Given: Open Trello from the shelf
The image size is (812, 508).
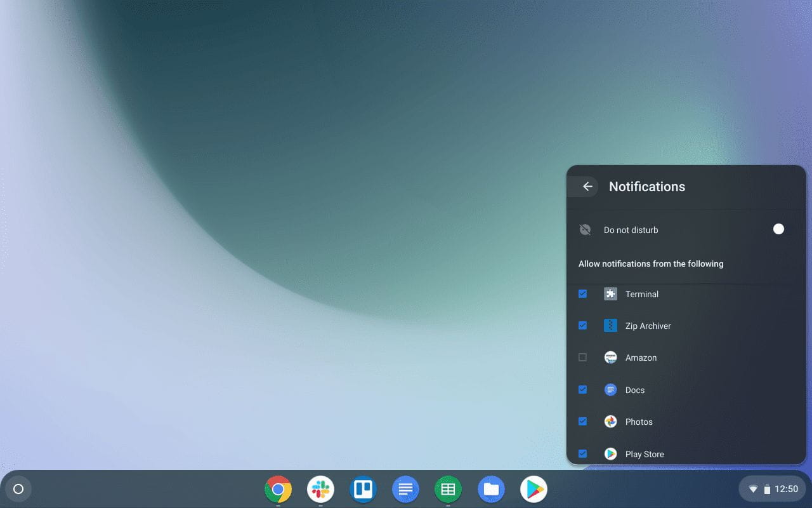Looking at the screenshot, I should [x=363, y=489].
